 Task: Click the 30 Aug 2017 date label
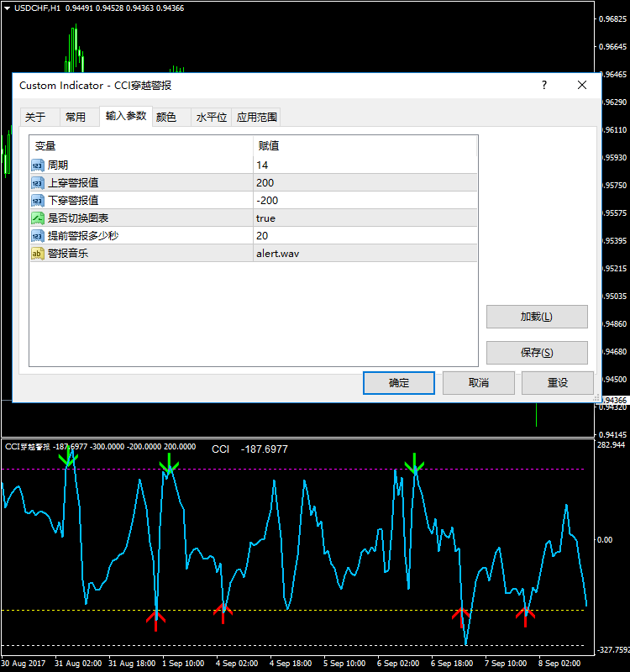pos(24,664)
